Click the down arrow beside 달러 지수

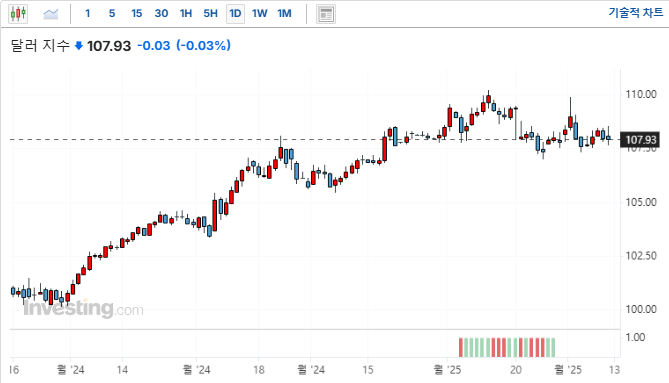pos(79,46)
